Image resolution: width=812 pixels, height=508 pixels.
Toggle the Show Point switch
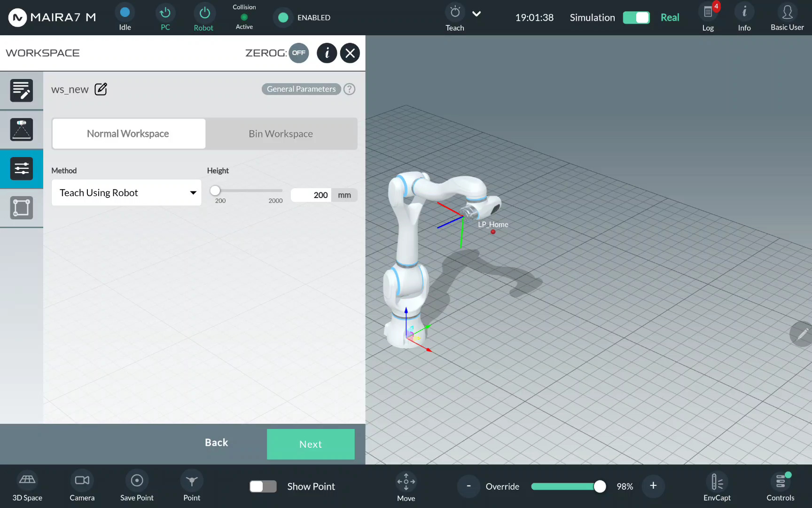point(263,486)
